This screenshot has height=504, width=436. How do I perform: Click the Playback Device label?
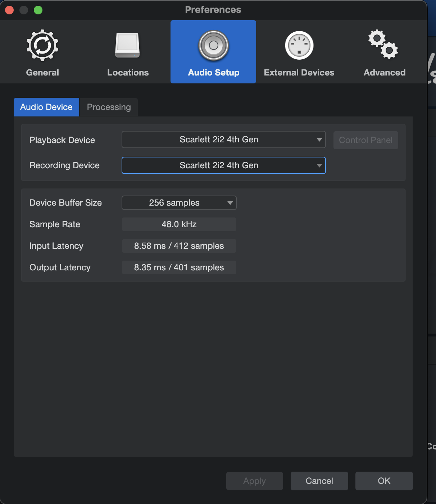62,140
